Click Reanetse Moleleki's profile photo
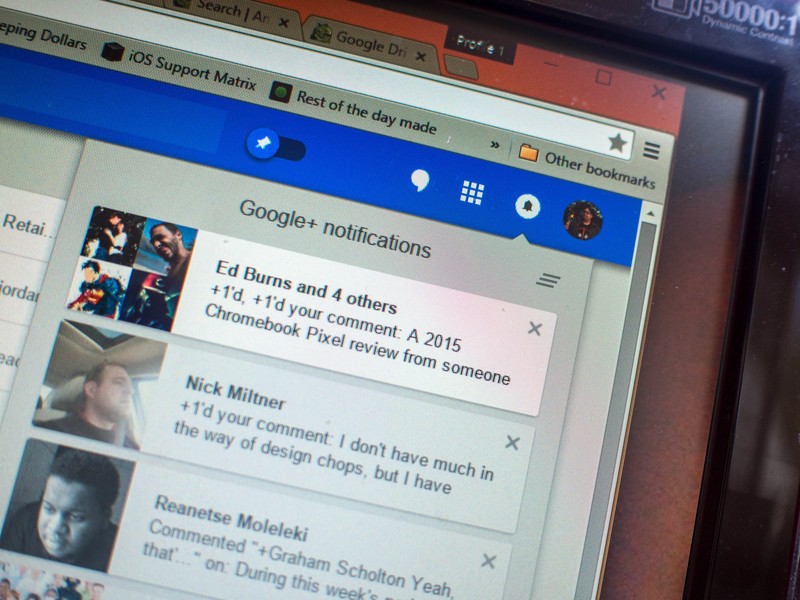This screenshot has height=600, width=800. tap(68, 505)
